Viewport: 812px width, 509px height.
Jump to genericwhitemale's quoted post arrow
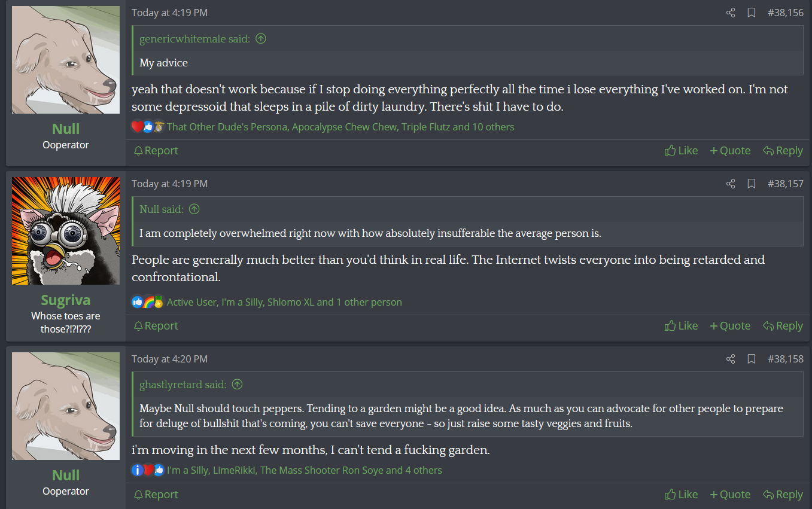(x=261, y=39)
